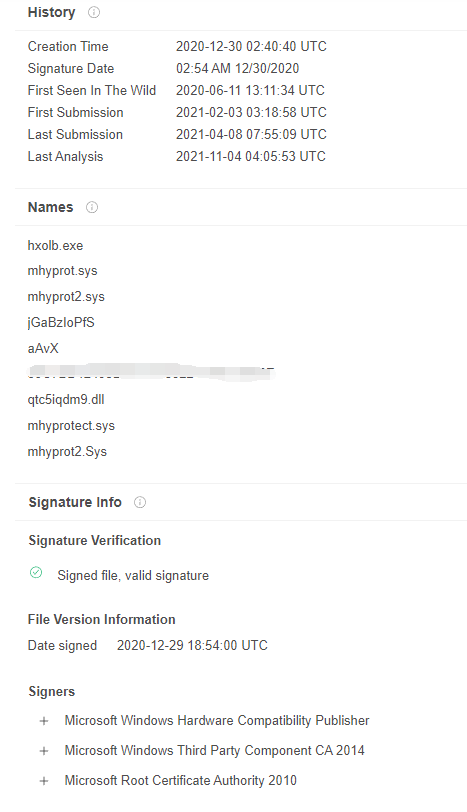Click the Creation Time value
This screenshot has height=812, width=467.
tap(251, 47)
